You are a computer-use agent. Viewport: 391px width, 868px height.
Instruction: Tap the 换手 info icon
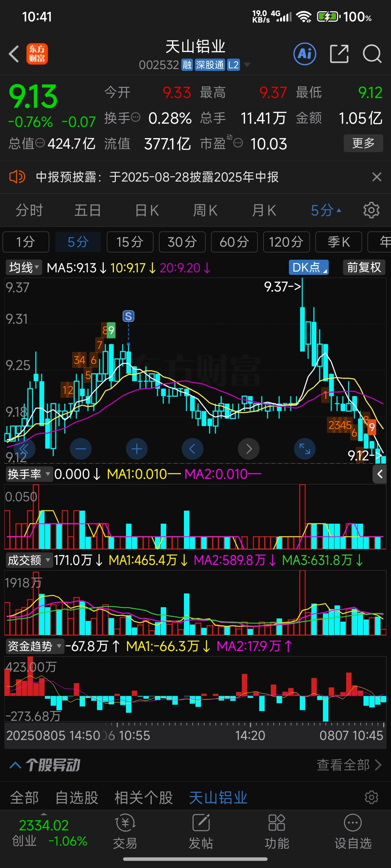point(135,117)
